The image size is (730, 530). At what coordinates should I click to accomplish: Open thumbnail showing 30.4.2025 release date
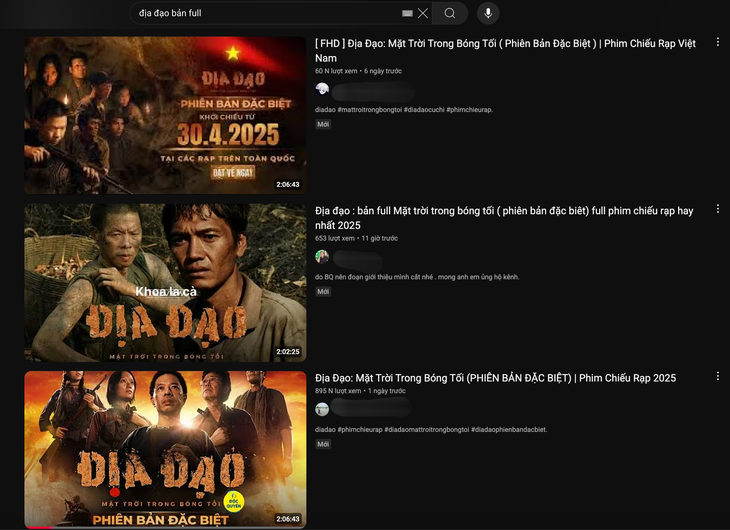point(165,115)
